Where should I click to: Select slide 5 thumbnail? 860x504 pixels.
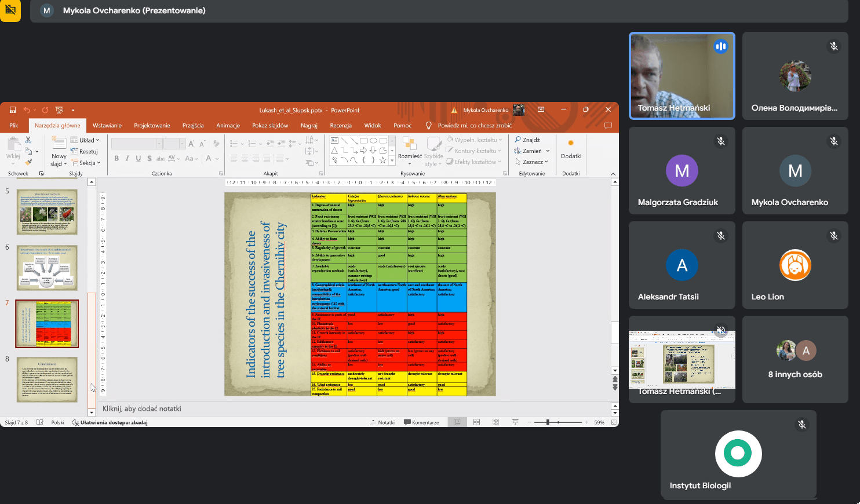[47, 211]
